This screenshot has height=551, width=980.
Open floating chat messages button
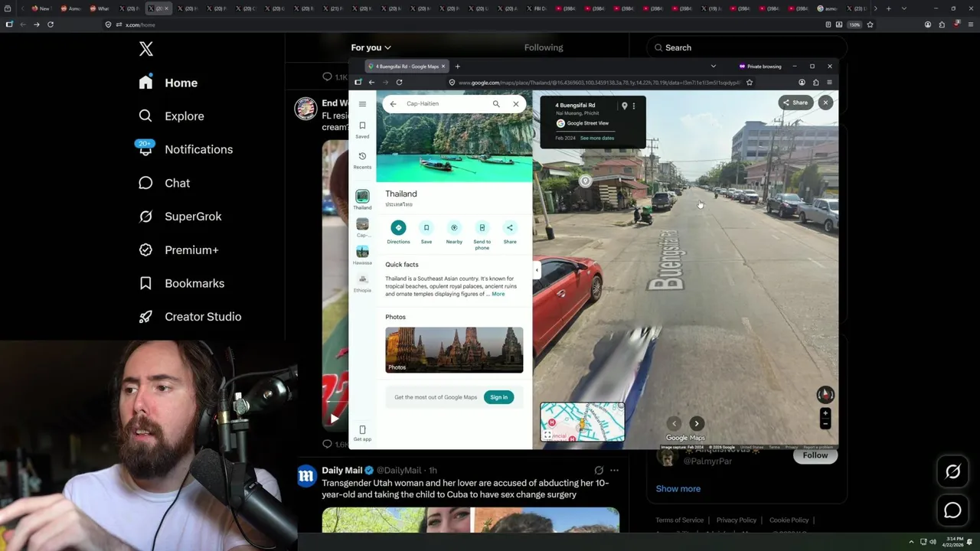point(952,510)
